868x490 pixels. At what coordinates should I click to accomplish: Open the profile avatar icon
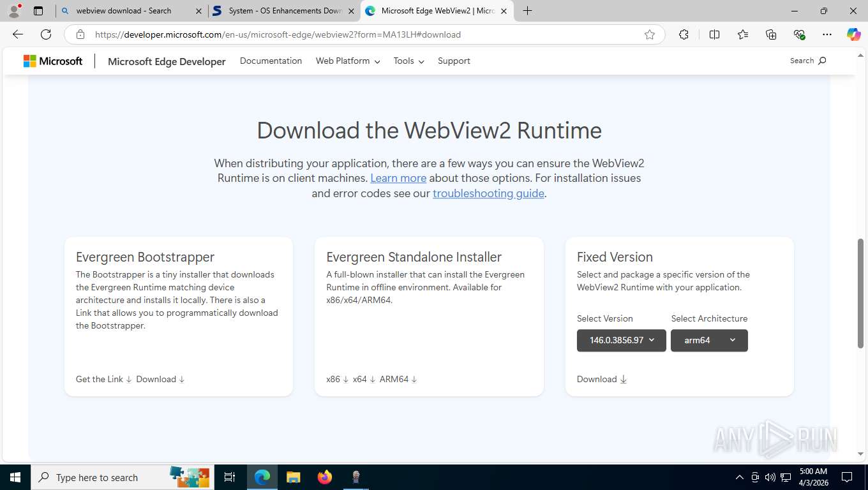coord(14,11)
